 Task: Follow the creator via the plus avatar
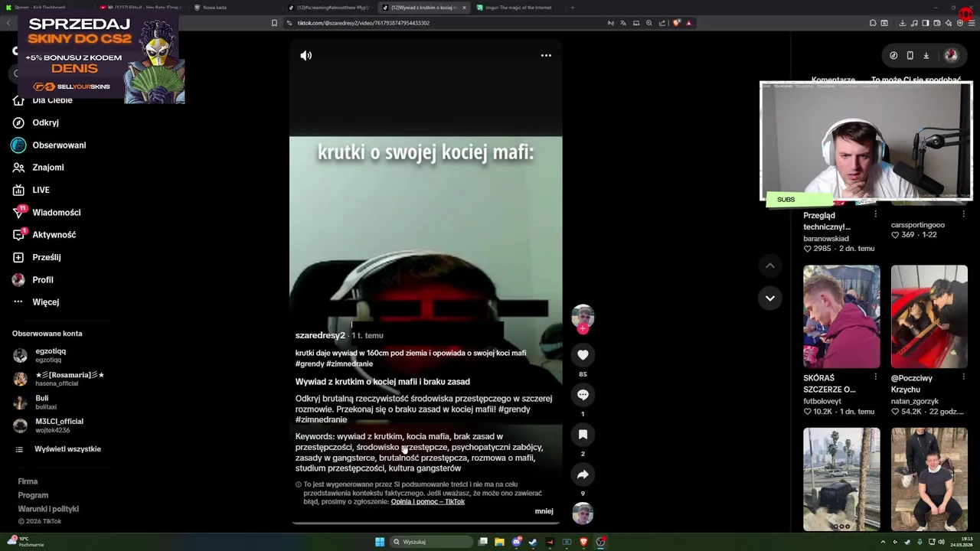[x=583, y=329]
